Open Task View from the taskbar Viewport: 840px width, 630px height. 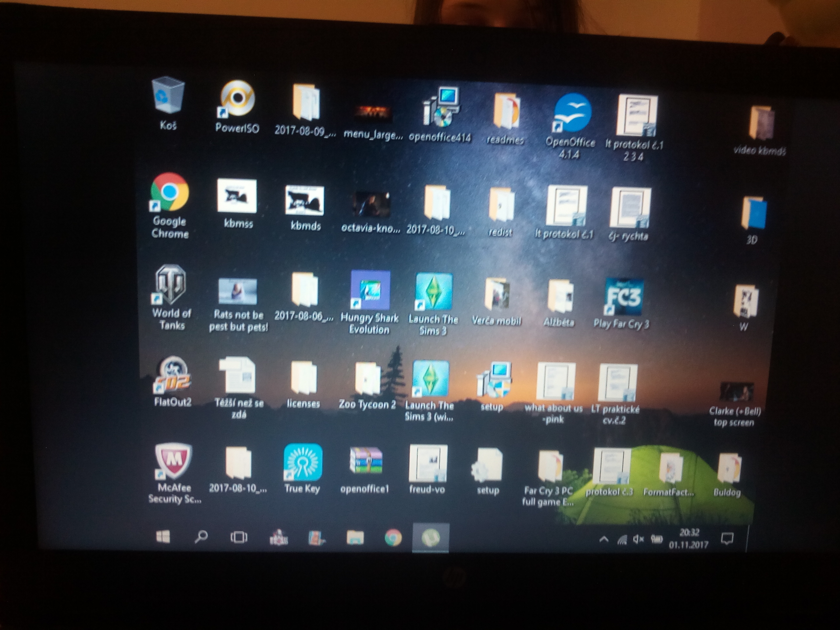pyautogui.click(x=239, y=537)
